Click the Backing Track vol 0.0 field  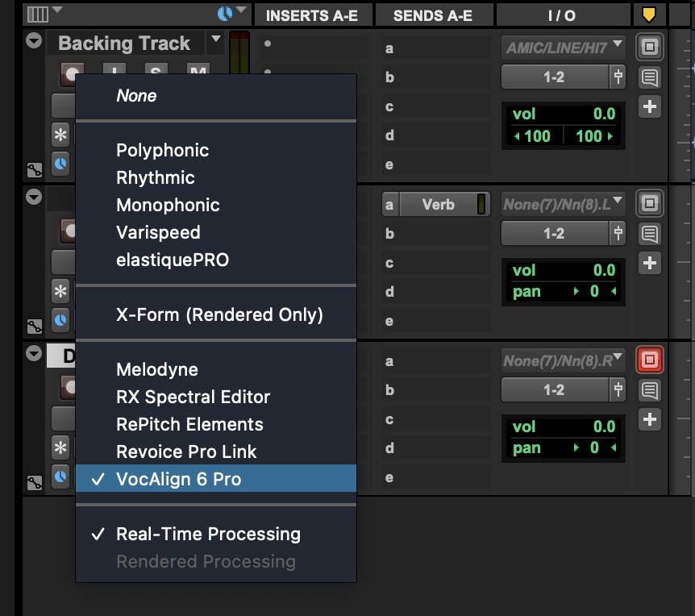(564, 114)
